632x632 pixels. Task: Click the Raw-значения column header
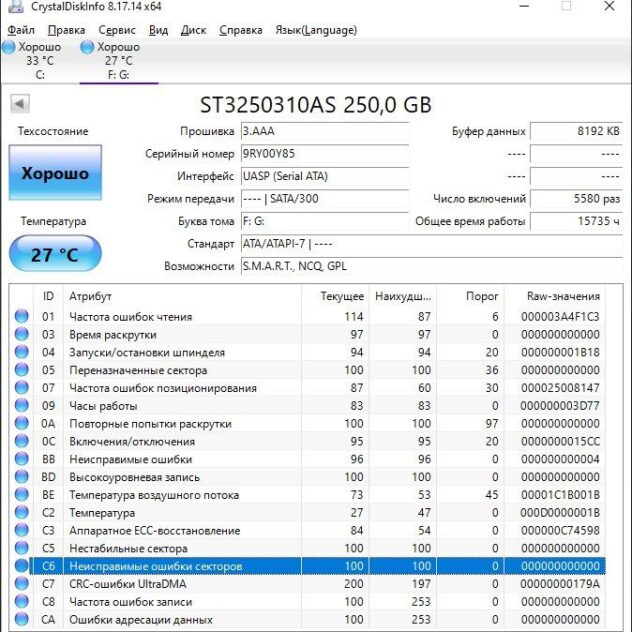pyautogui.click(x=563, y=297)
